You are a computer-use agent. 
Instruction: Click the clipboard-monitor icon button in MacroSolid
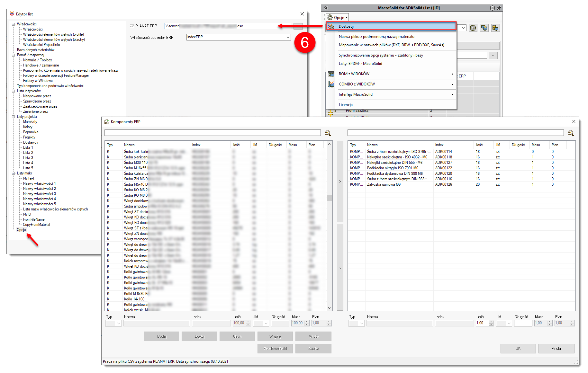click(x=495, y=28)
